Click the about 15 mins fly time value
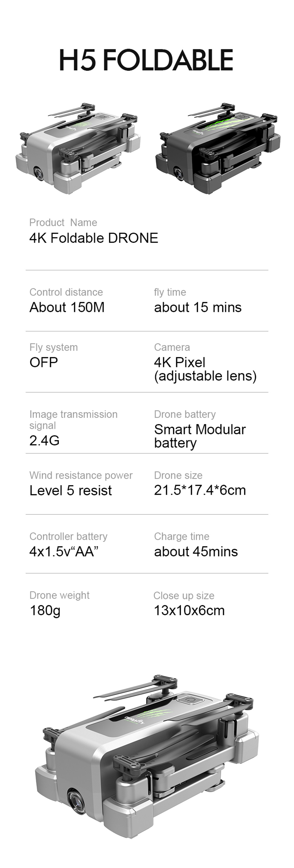294x868 pixels. coord(198,307)
